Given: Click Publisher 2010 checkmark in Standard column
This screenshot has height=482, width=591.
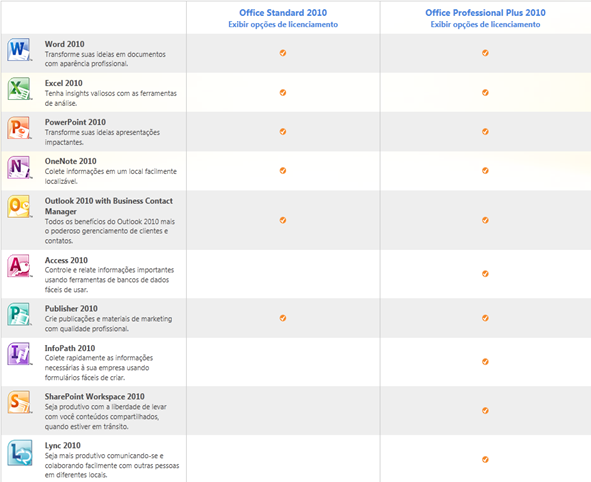Looking at the screenshot, I should tap(283, 318).
